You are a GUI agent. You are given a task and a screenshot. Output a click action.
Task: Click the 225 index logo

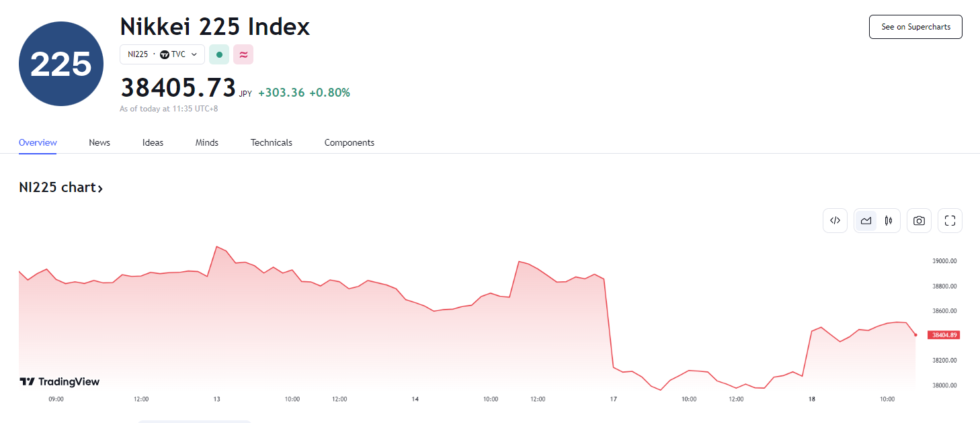61,64
